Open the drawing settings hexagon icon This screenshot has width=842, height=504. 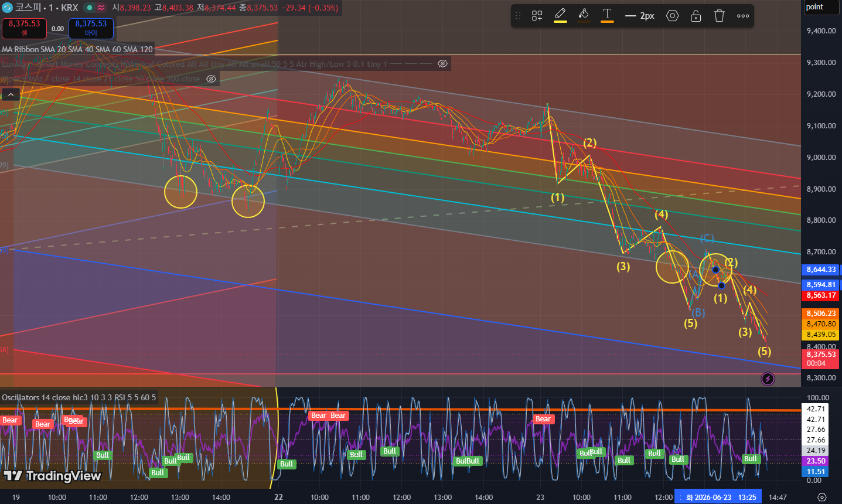pyautogui.click(x=673, y=16)
